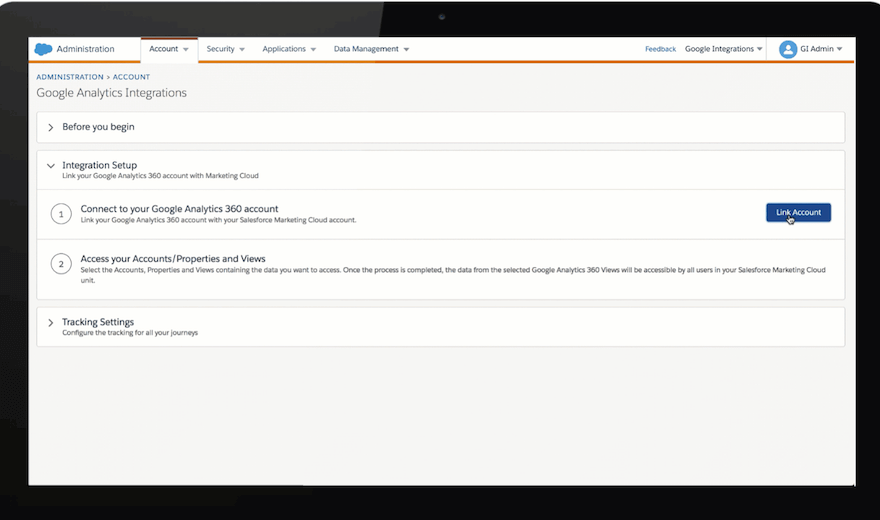Click the GI Admin user avatar icon
880x520 pixels.
coord(788,49)
